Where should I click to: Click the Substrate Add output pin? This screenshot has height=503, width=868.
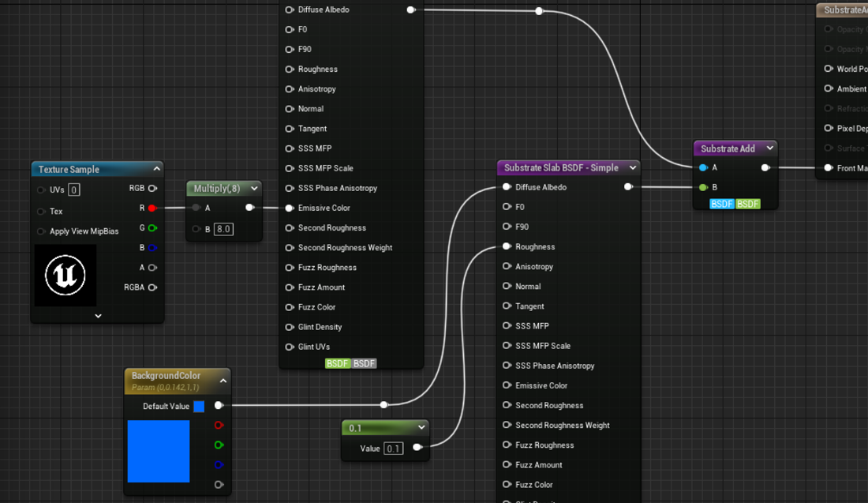coord(765,167)
